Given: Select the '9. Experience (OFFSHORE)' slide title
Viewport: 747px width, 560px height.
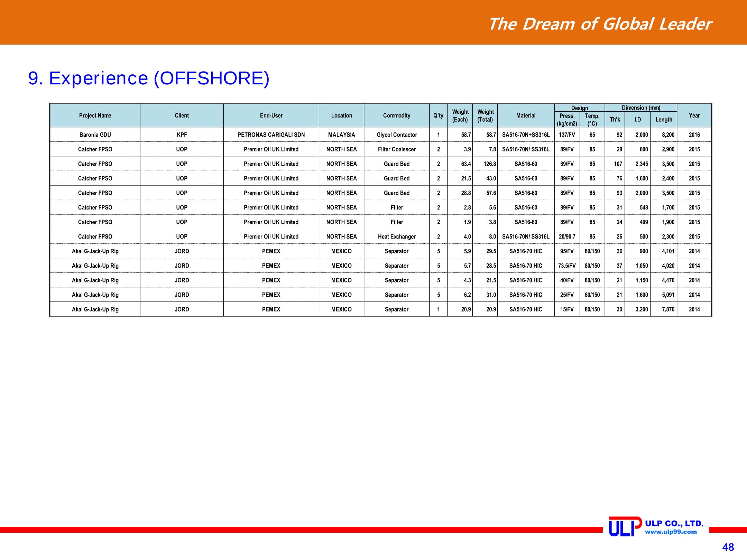Looking at the screenshot, I should [x=149, y=78].
